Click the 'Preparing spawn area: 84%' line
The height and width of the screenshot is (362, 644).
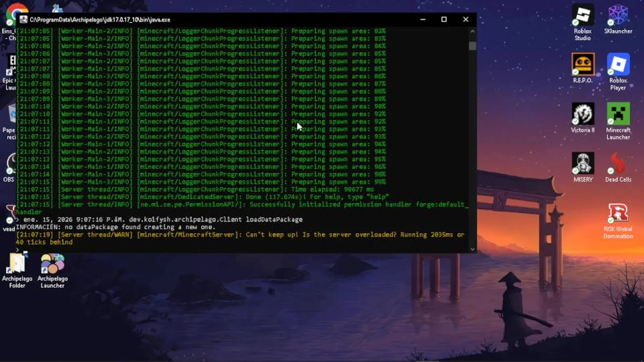click(201, 46)
